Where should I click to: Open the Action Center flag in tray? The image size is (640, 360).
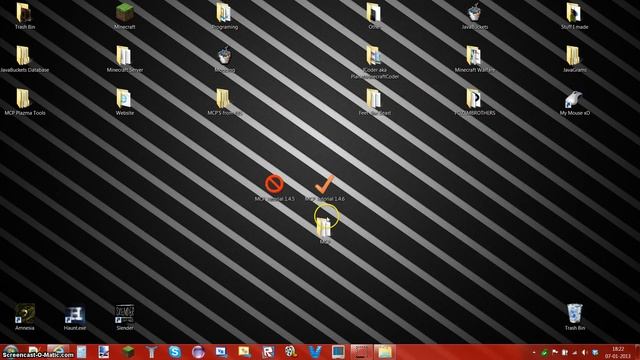(555, 352)
